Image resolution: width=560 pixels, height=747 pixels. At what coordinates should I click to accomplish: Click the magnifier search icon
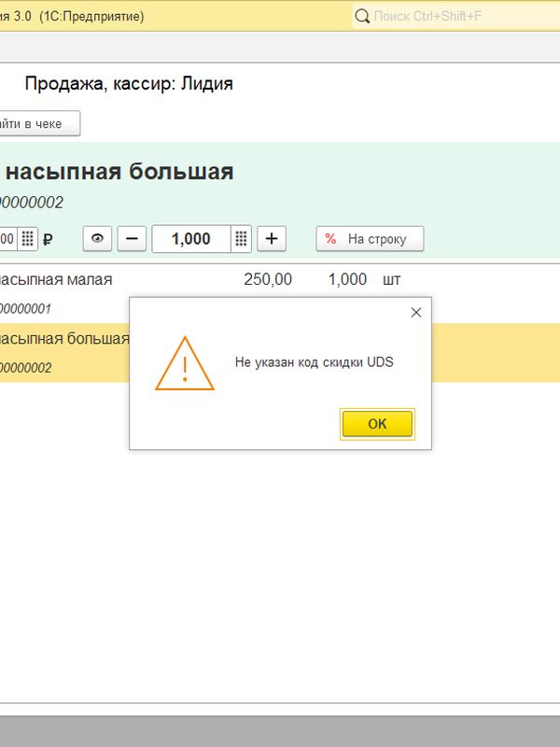tap(362, 16)
